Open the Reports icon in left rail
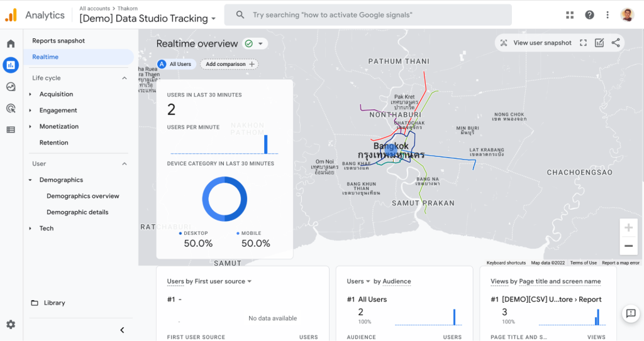This screenshot has height=341, width=644. click(x=11, y=65)
